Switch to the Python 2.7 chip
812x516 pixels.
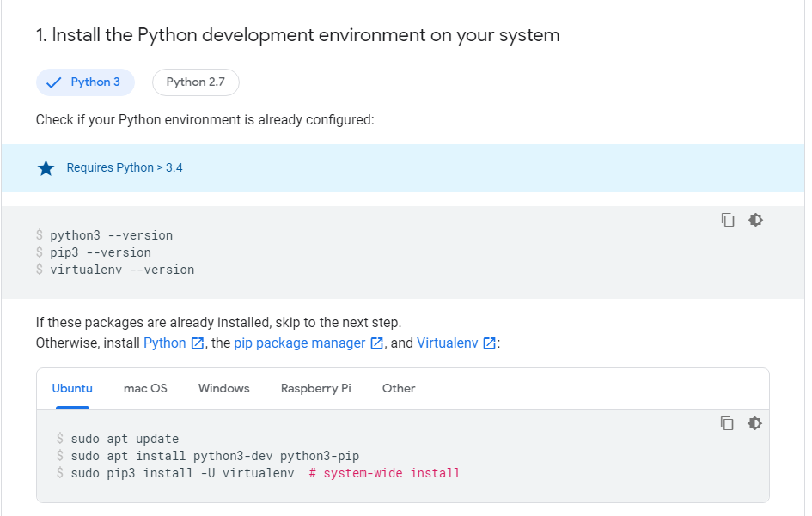(196, 82)
